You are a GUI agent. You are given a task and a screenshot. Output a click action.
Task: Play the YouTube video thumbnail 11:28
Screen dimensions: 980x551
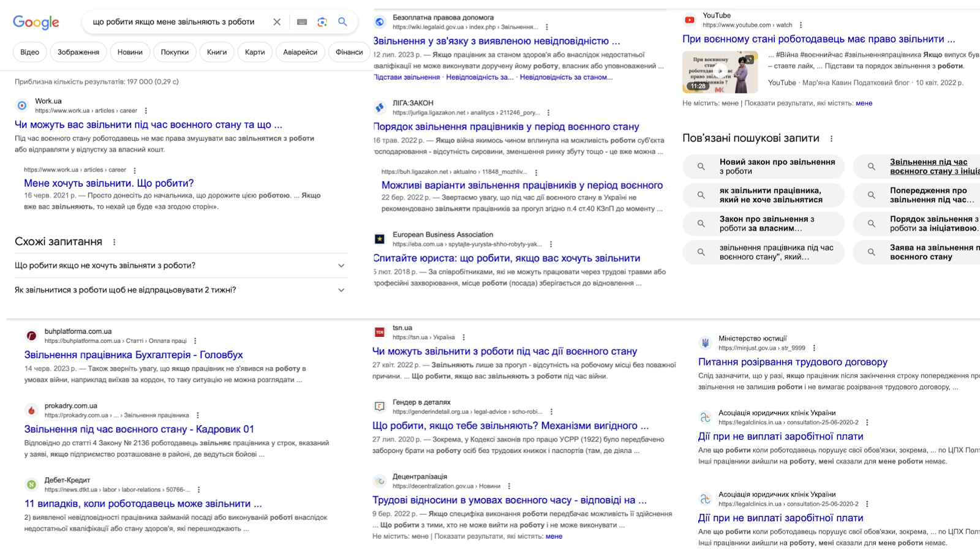click(720, 72)
